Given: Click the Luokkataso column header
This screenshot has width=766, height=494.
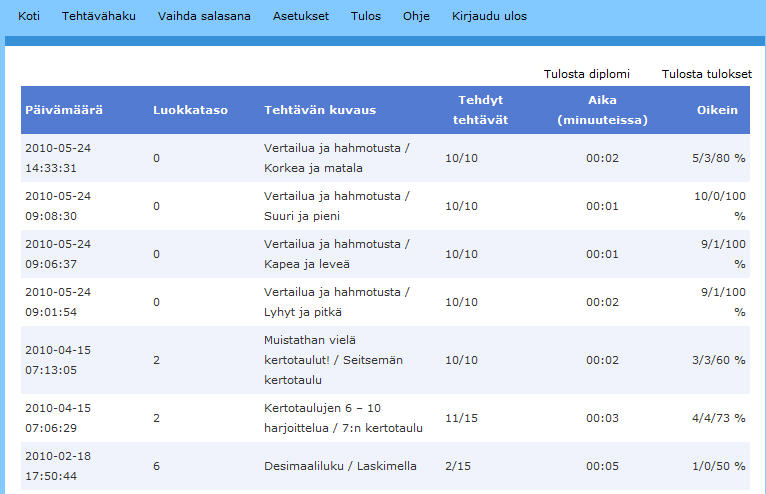Looking at the screenshot, I should point(191,110).
